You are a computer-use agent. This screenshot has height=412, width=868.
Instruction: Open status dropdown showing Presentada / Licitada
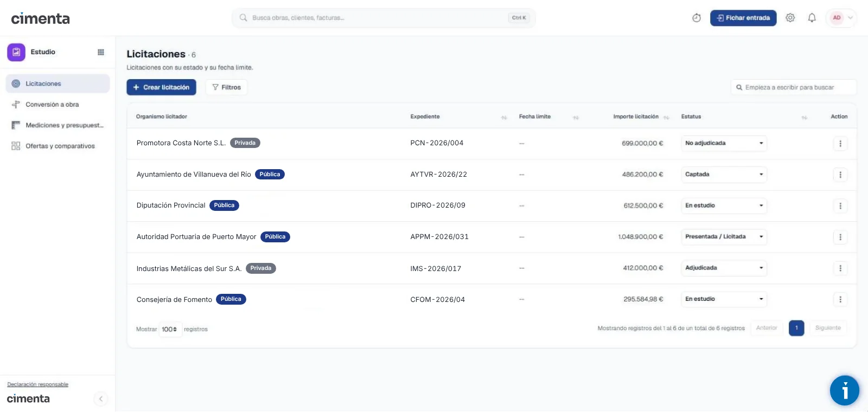click(724, 237)
